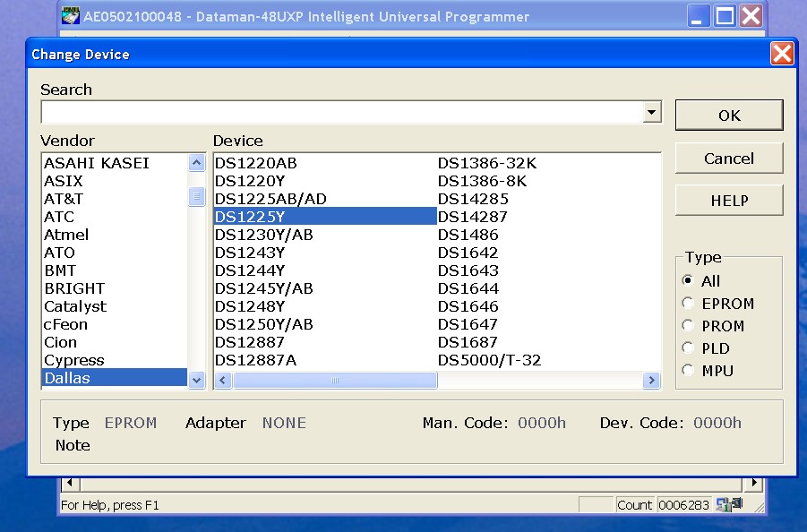Choose highlighted device DS1225Y
Viewport: 807px width, 532px height.
click(325, 217)
